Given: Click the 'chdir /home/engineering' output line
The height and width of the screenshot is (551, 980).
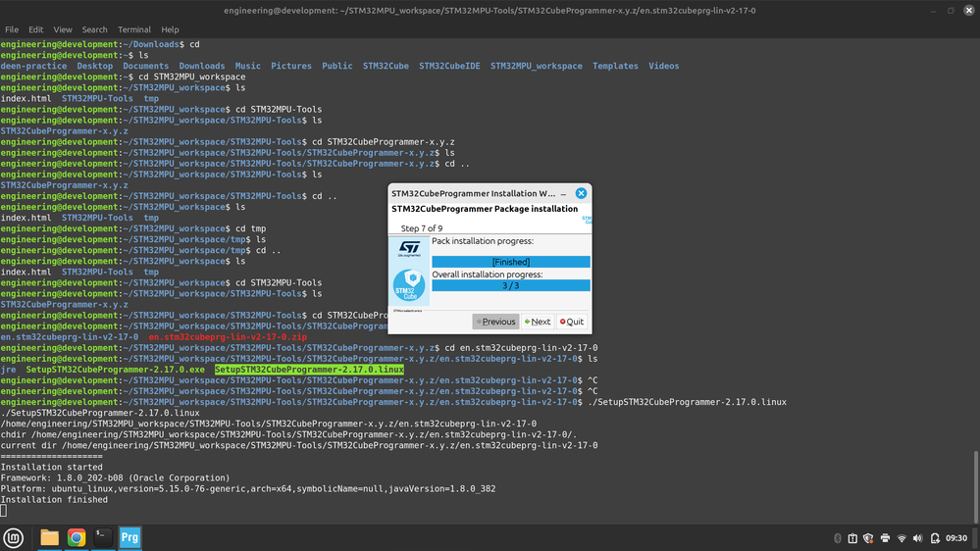Looking at the screenshot, I should (x=288, y=434).
